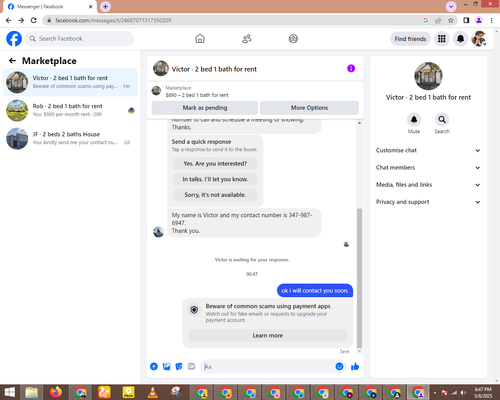Screen dimensions: 500x400
Task: Choose a GIF from the composer
Action: pos(191,367)
